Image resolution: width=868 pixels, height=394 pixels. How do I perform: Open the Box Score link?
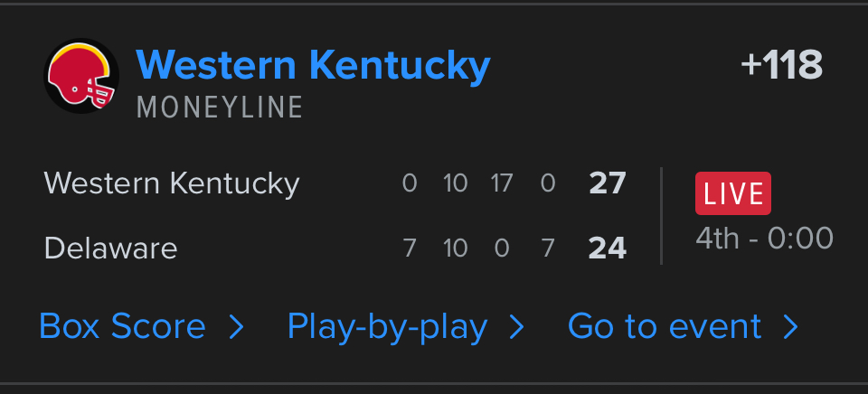click(x=122, y=326)
